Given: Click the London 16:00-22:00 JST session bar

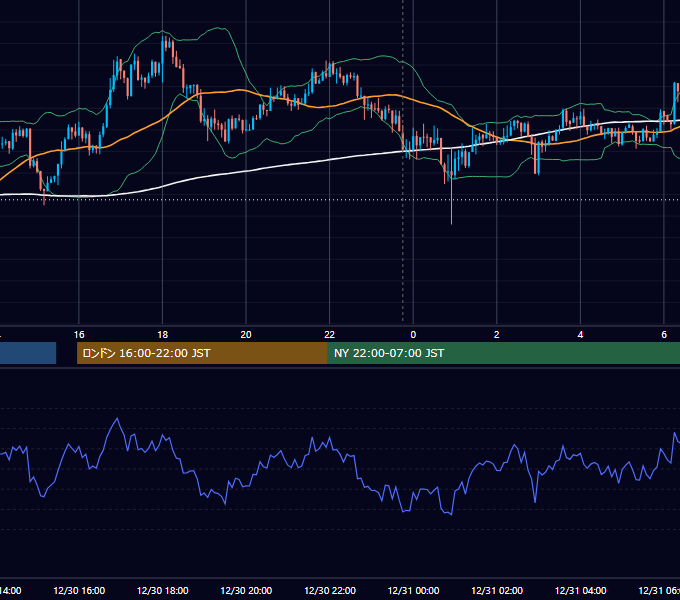Looking at the screenshot, I should 202,353.
